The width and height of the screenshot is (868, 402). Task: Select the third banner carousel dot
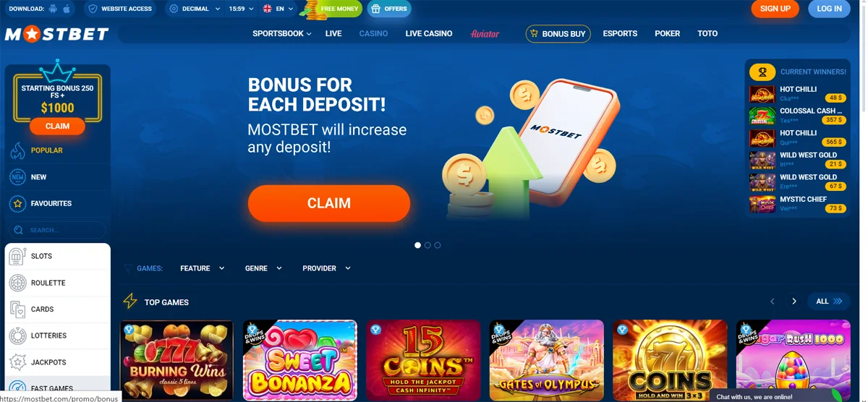coord(438,245)
